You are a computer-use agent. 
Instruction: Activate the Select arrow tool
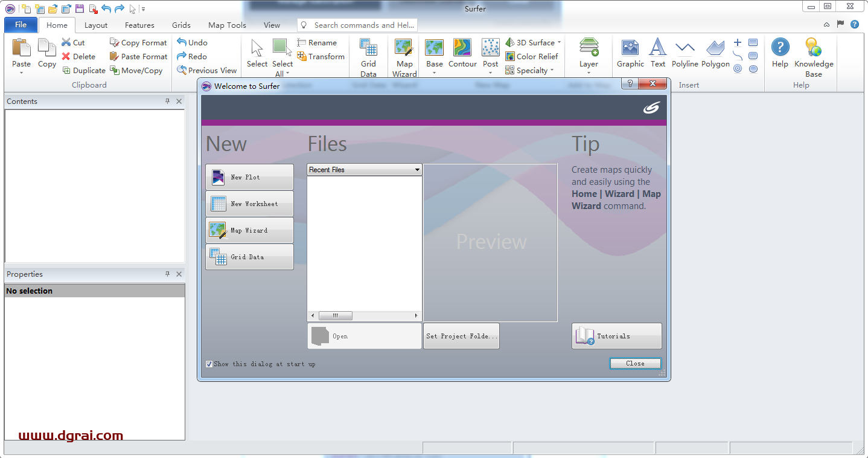pyautogui.click(x=257, y=53)
